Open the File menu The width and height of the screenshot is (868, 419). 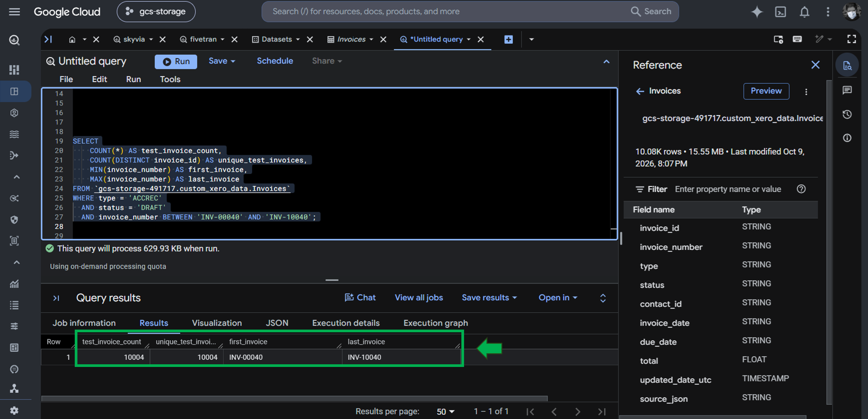coord(66,79)
